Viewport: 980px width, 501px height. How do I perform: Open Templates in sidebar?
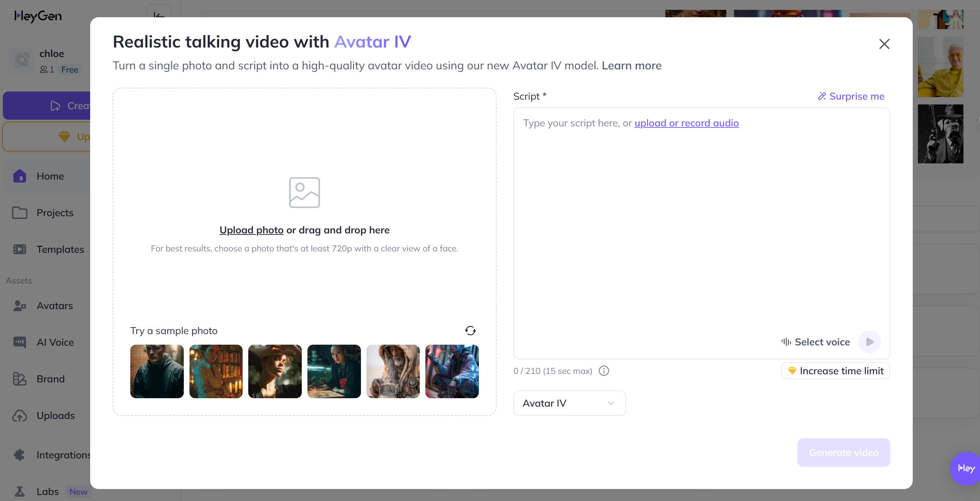[60, 249]
